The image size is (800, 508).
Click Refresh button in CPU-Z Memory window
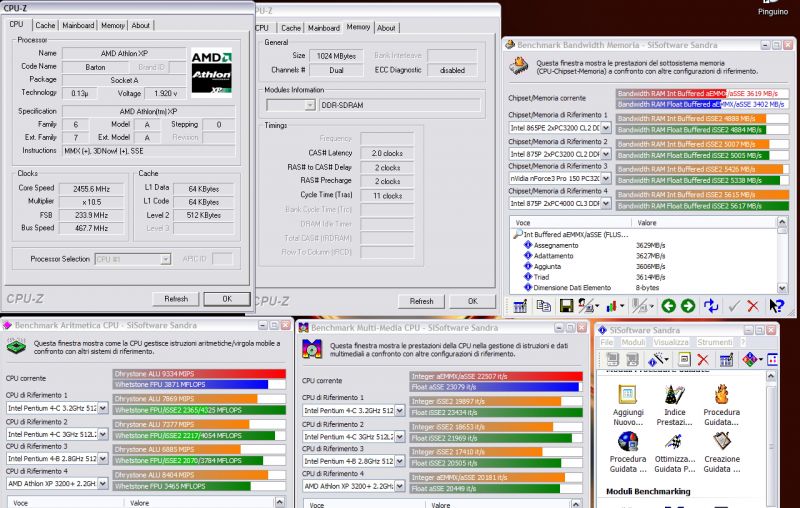421,301
